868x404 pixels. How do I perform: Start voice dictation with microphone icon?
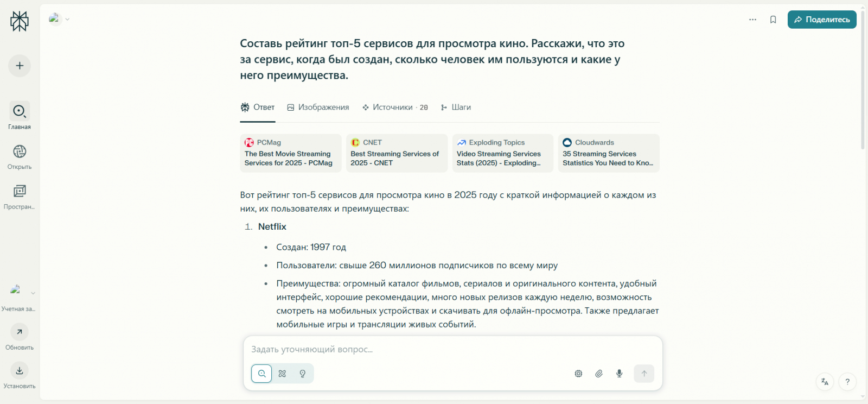(620, 374)
